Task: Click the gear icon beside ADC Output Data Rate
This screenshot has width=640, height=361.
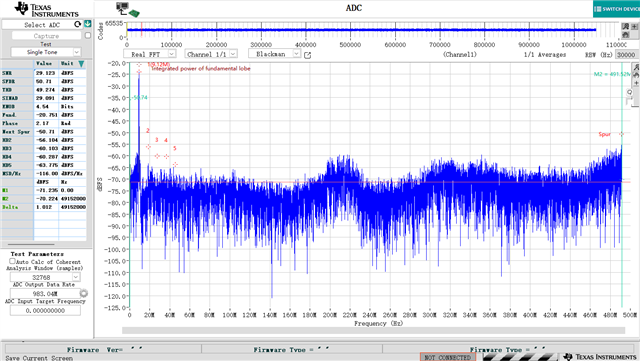Action: coord(84,293)
